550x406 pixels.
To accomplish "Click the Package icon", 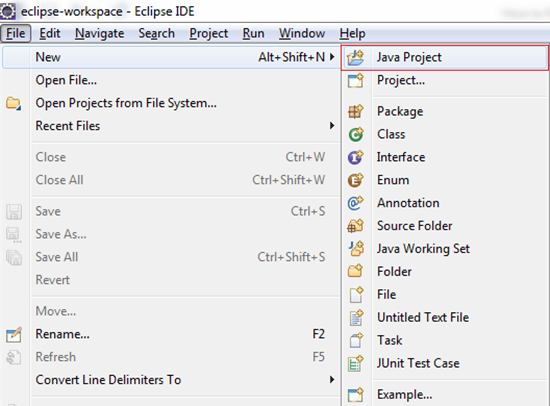I will click(x=356, y=112).
